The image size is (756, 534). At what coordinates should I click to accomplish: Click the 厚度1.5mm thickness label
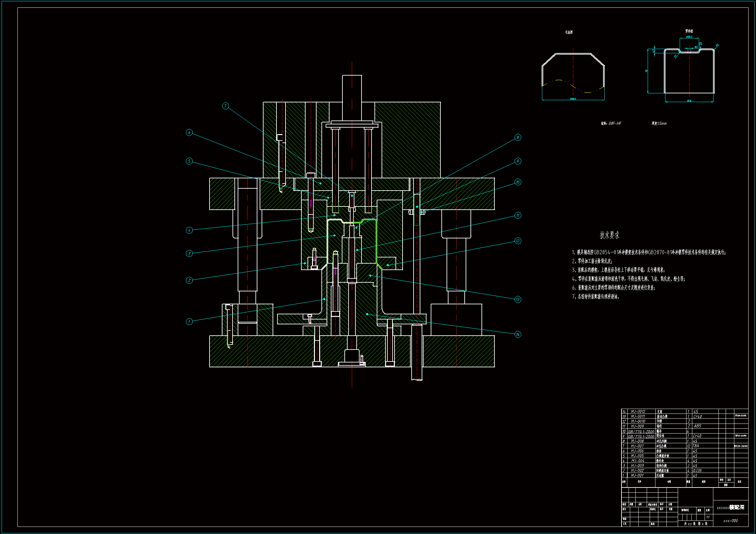coord(659,123)
